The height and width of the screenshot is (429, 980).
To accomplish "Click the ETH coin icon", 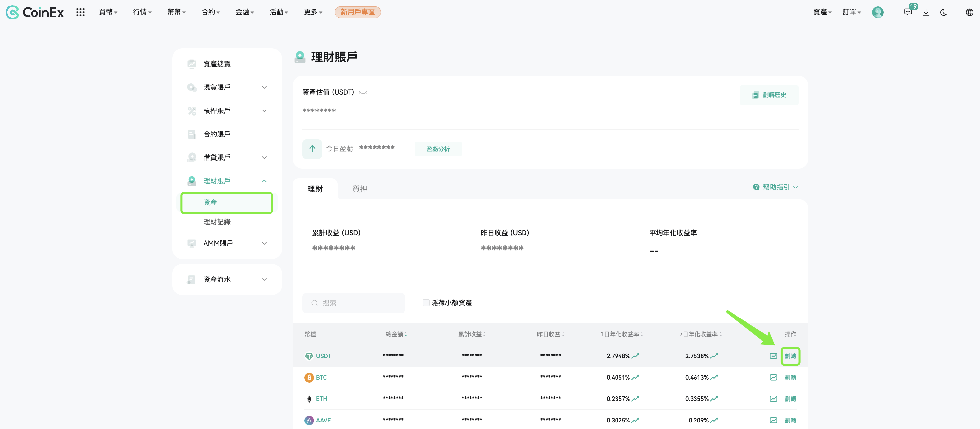I will [x=309, y=398].
